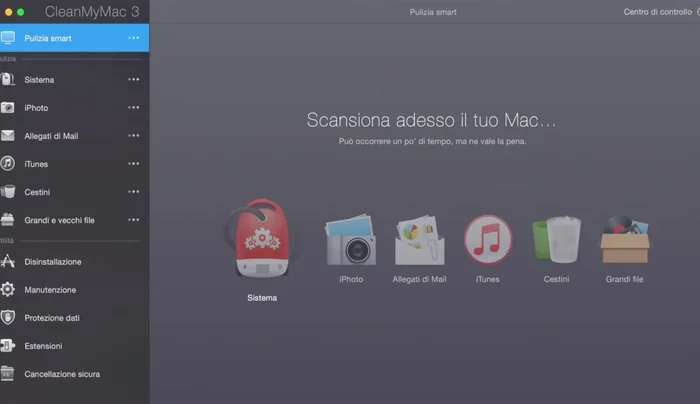700x404 pixels.
Task: Click the iTunes music note sidebar icon
Action: click(8, 163)
